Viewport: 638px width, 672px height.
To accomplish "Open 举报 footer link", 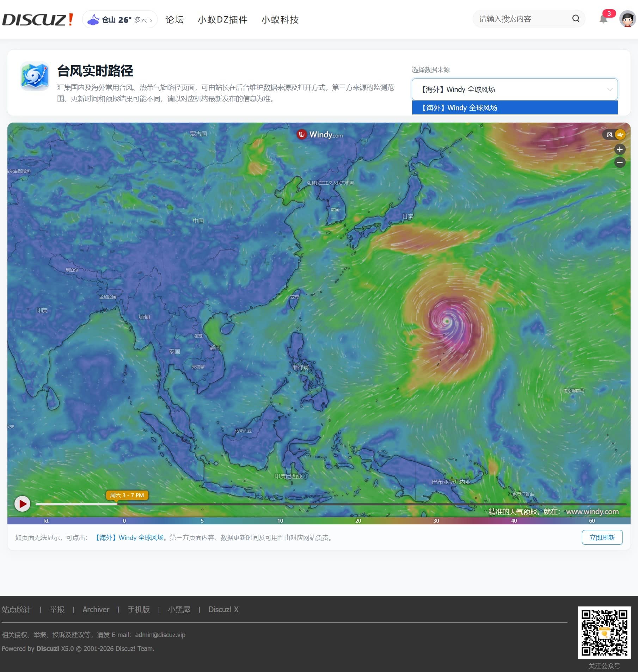I will [x=57, y=609].
